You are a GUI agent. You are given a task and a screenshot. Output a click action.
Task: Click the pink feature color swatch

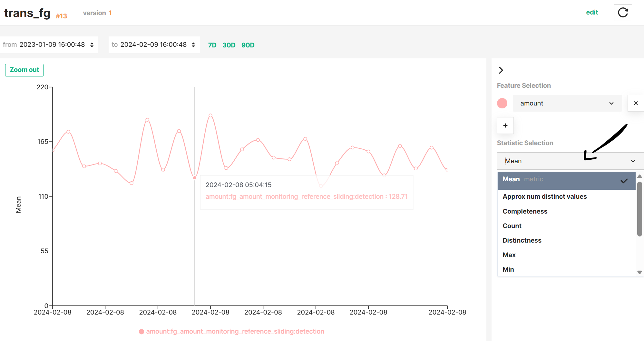502,103
